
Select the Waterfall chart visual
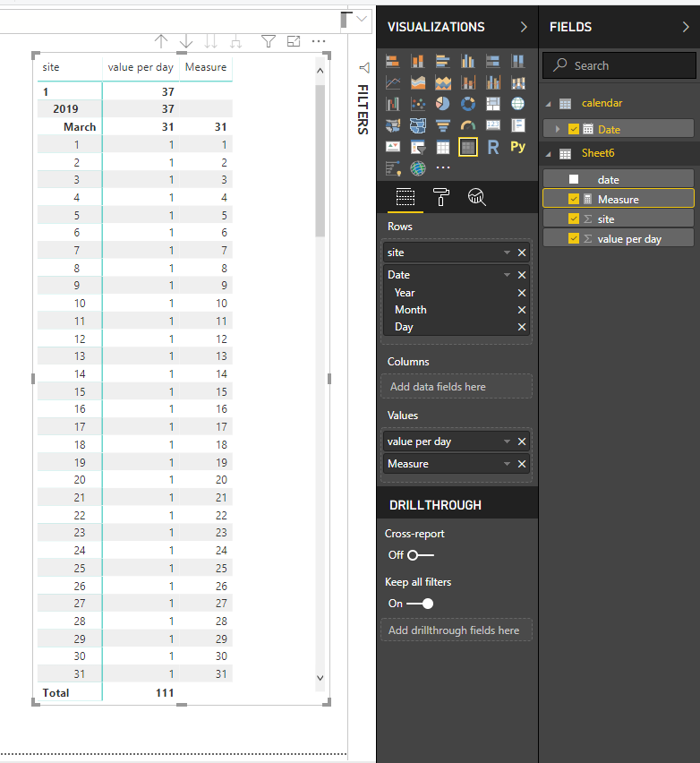pos(393,104)
